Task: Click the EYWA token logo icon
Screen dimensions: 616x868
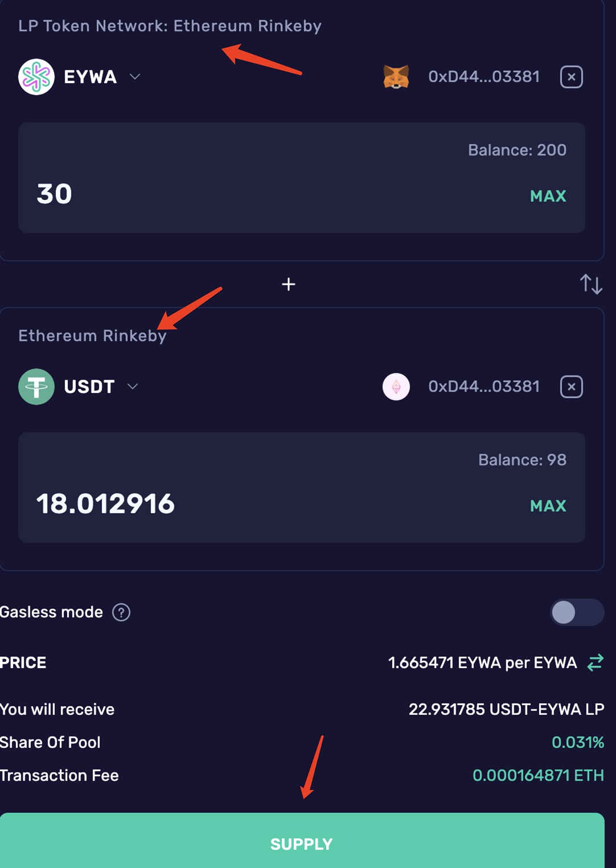Action: point(36,77)
